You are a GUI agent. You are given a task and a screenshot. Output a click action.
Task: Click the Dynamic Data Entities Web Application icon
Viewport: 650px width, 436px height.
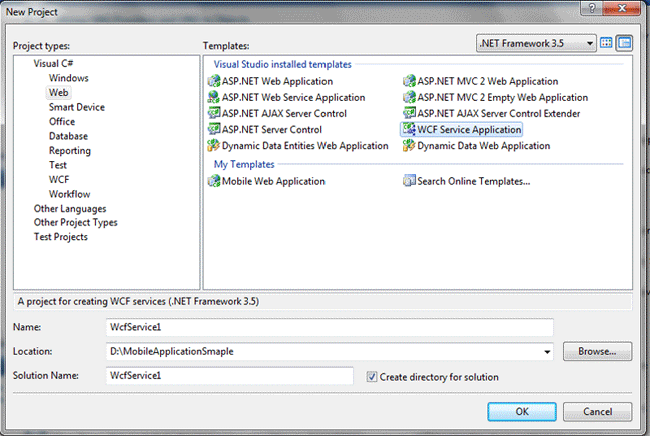(213, 146)
